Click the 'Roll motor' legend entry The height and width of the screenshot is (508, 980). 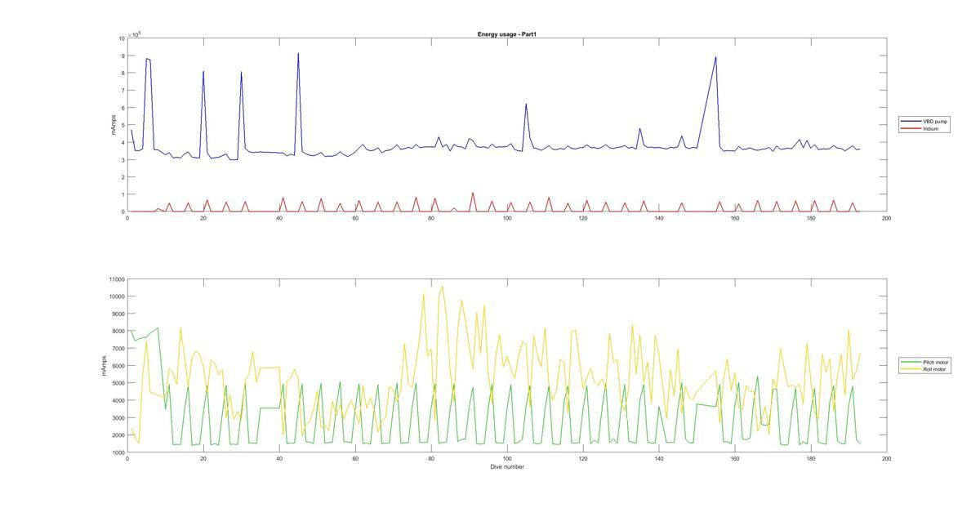coord(935,369)
